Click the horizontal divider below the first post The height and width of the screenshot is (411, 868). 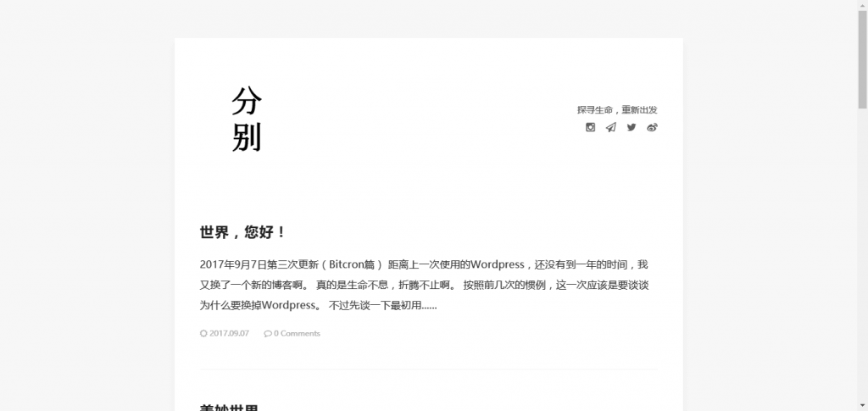(428, 369)
